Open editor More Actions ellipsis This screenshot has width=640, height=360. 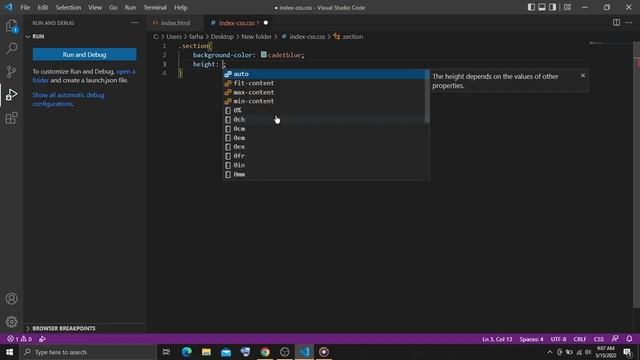629,23
